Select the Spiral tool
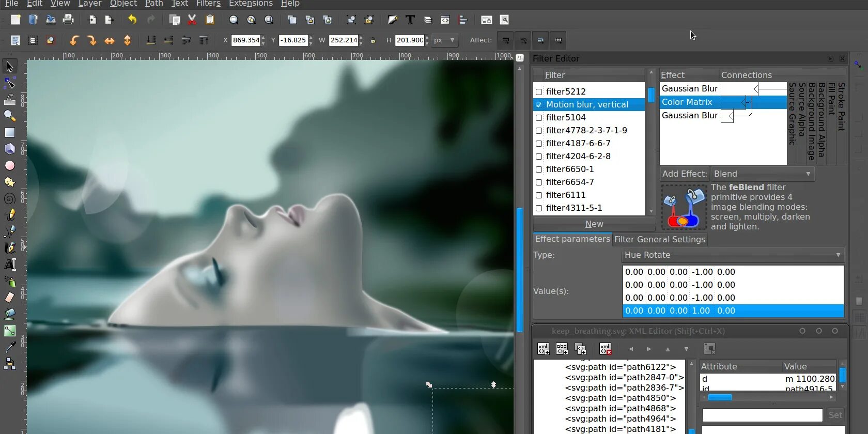 [x=9, y=198]
